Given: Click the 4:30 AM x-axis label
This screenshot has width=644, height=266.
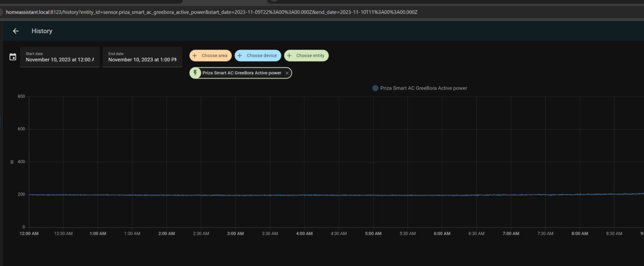Looking at the screenshot, I should (x=339, y=233).
